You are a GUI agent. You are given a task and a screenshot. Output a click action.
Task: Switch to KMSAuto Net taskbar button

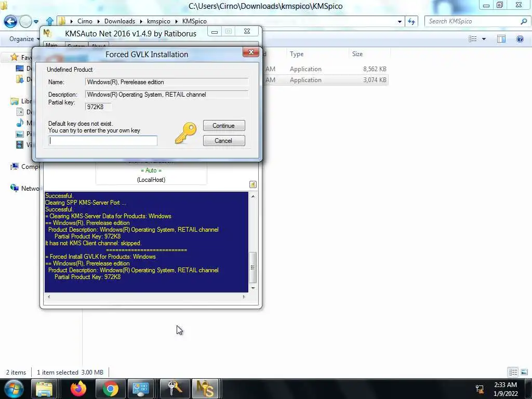(x=205, y=389)
